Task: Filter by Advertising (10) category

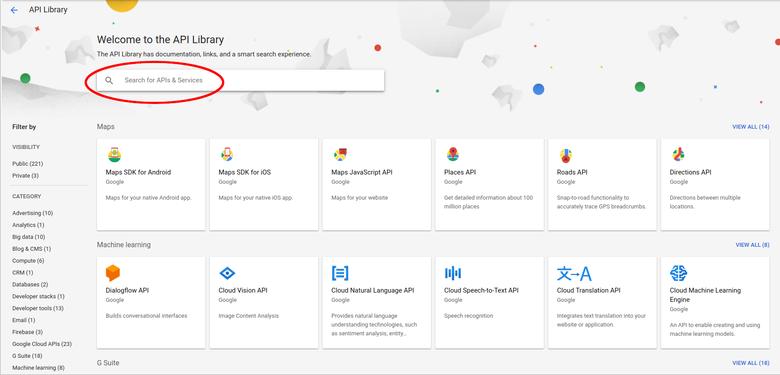Action: 32,213
